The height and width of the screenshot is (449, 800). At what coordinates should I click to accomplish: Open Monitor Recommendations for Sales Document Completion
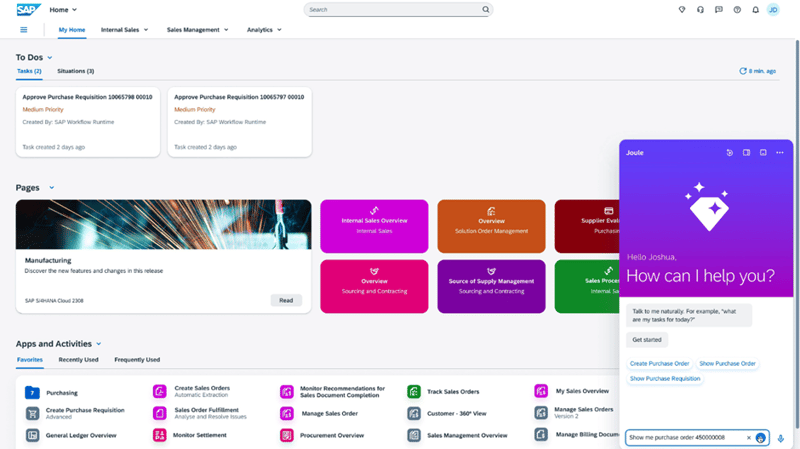[332, 392]
